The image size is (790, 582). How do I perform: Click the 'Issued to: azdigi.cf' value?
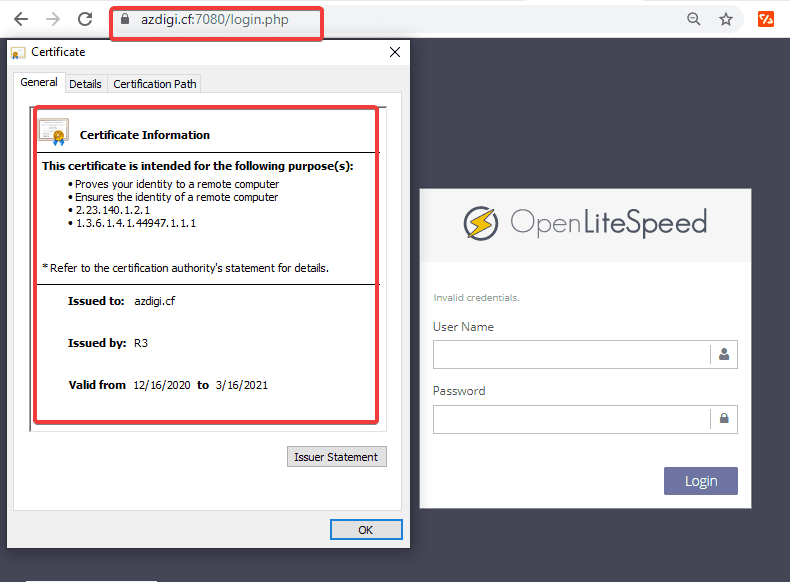[154, 301]
